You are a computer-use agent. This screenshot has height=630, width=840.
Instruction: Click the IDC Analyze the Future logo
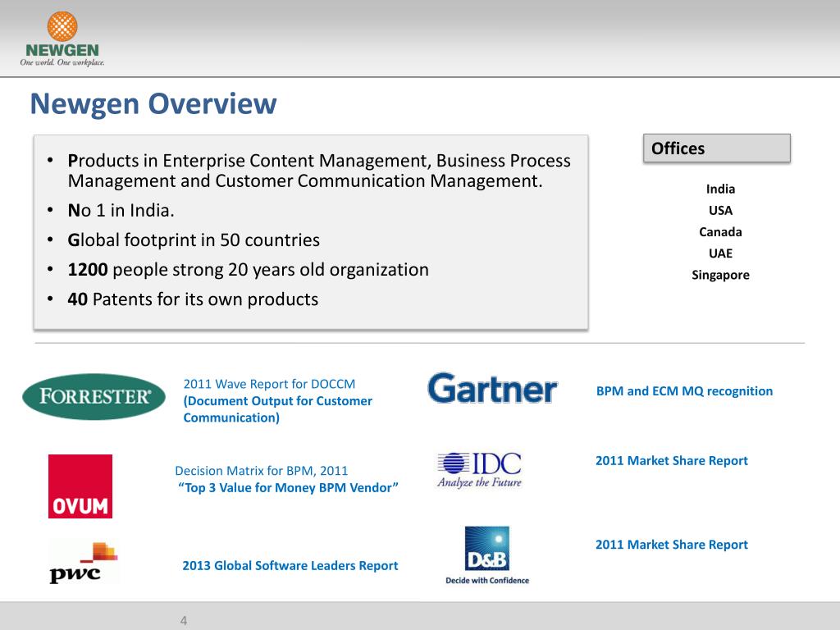click(479, 470)
